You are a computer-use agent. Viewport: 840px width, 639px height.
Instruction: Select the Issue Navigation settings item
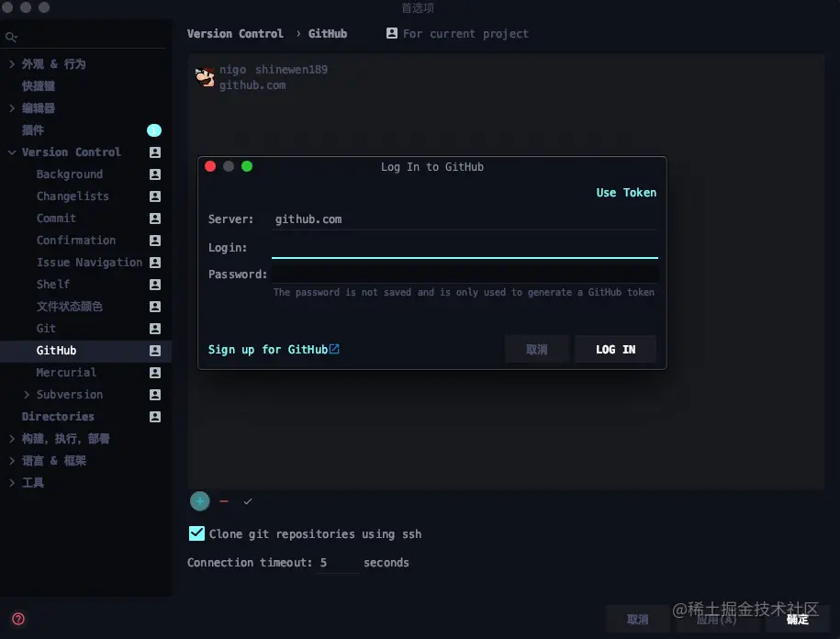click(x=89, y=262)
